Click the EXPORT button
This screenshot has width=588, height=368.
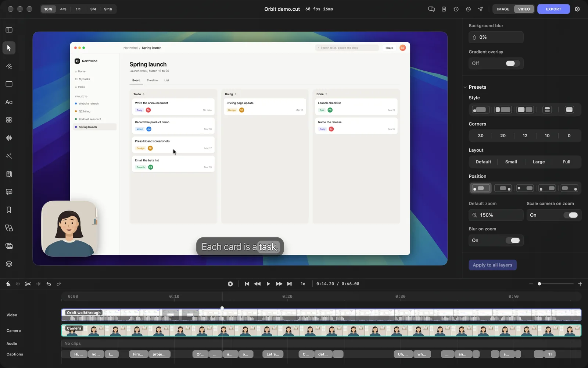[x=553, y=9]
